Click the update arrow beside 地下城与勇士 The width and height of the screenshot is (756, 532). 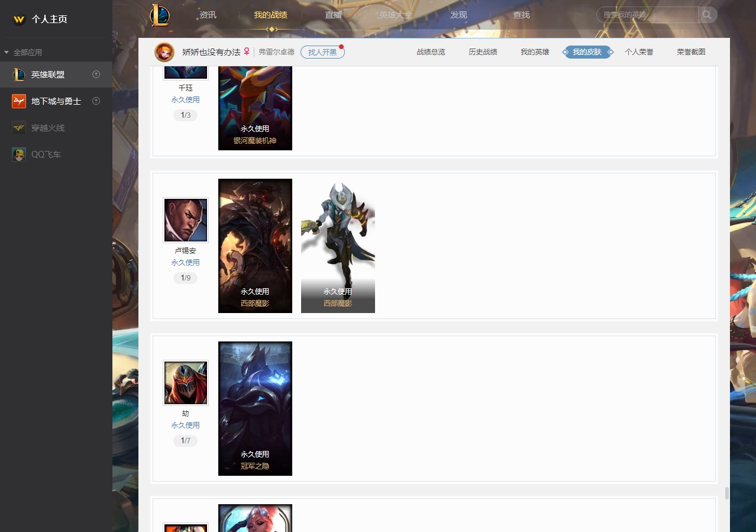coord(96,101)
